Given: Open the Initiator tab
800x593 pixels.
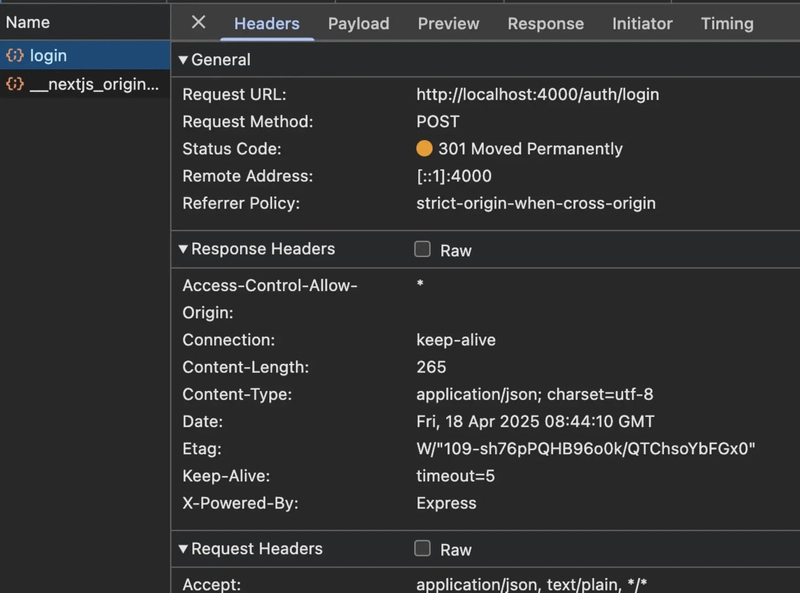Looking at the screenshot, I should (x=642, y=23).
